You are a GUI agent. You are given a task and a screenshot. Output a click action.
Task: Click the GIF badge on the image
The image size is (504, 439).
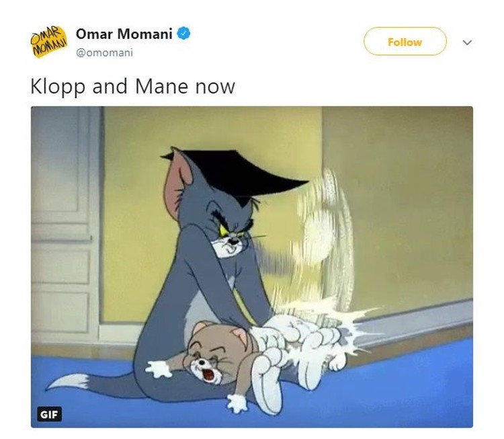tap(49, 415)
